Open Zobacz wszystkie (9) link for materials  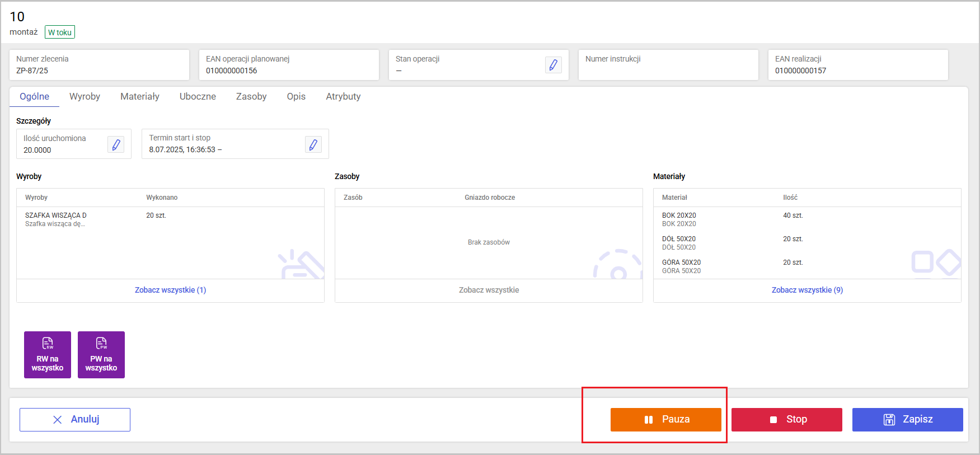pos(807,290)
